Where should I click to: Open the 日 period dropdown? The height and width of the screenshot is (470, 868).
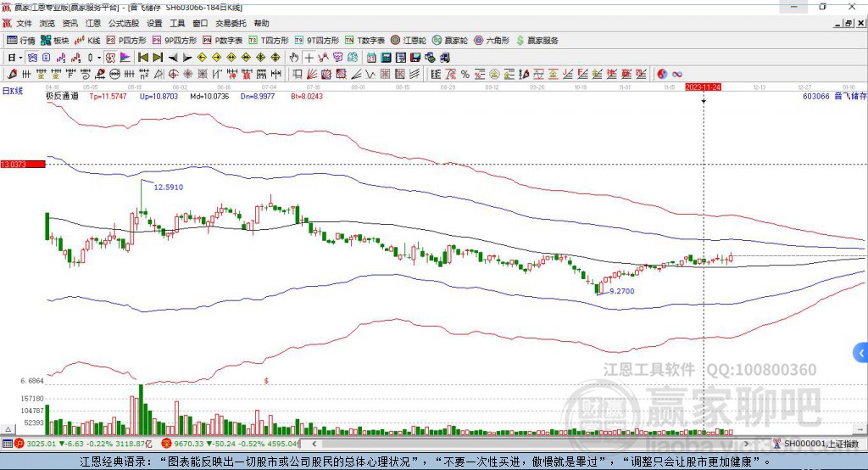tap(15, 58)
